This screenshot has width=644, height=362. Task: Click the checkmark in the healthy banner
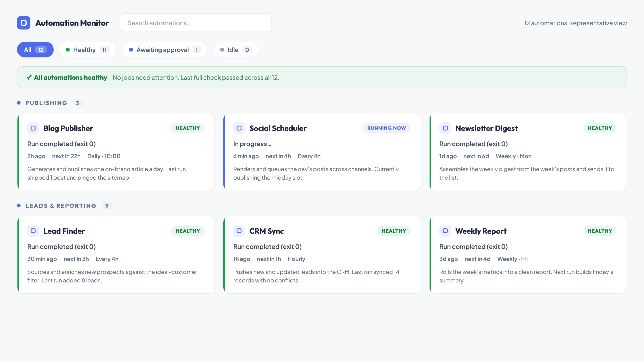(29, 78)
